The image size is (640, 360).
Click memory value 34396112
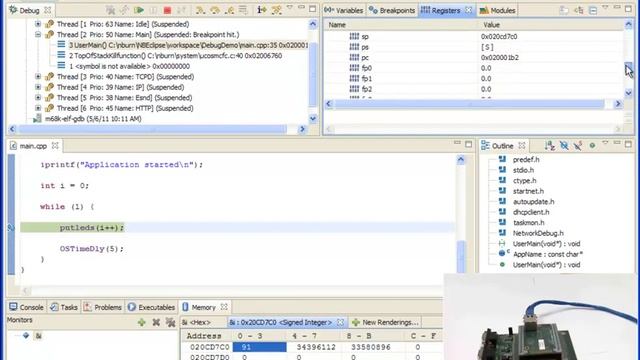click(316, 347)
